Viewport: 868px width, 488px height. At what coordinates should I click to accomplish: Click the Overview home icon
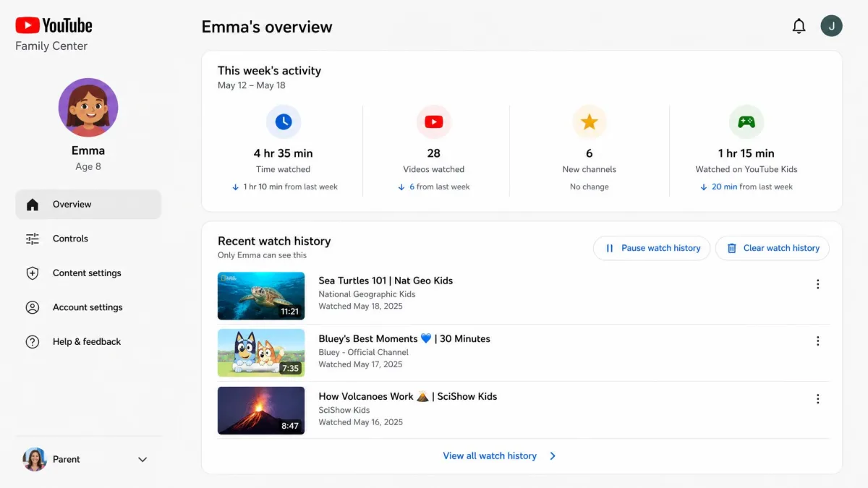point(33,205)
